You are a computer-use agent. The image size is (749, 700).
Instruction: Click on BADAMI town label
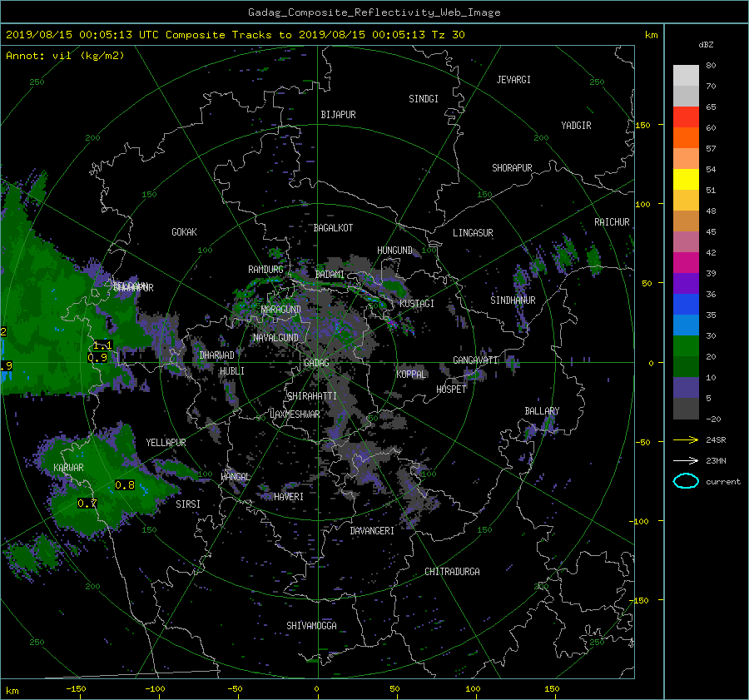(330, 275)
